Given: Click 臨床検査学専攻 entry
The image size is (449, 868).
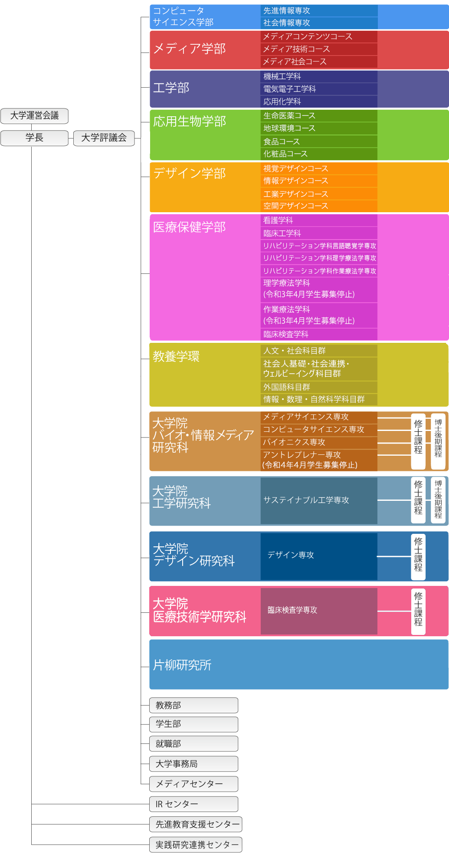Looking at the screenshot, I should [x=319, y=611].
